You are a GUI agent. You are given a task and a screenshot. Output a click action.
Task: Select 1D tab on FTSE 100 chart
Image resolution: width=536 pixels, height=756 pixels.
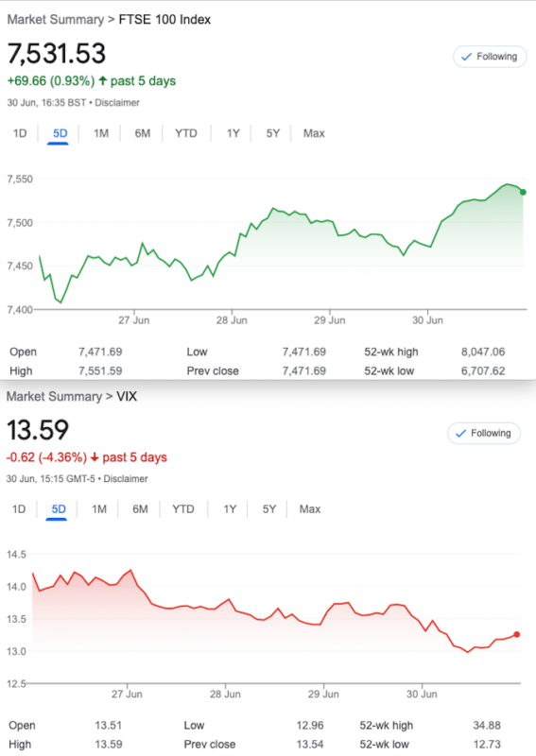tap(20, 133)
